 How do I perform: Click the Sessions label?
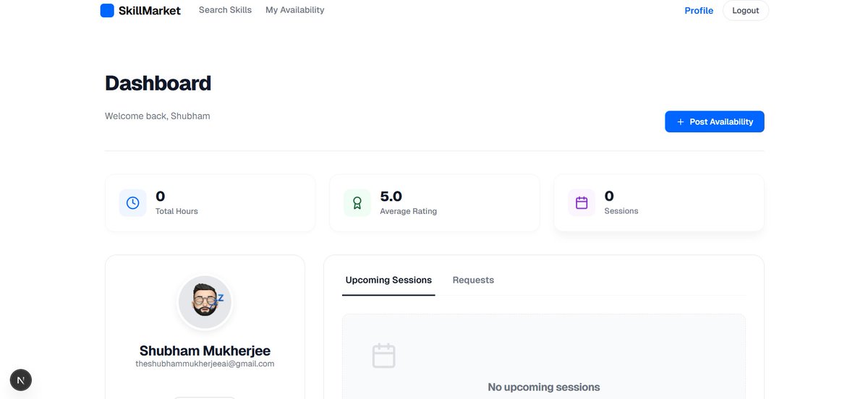[x=621, y=211]
